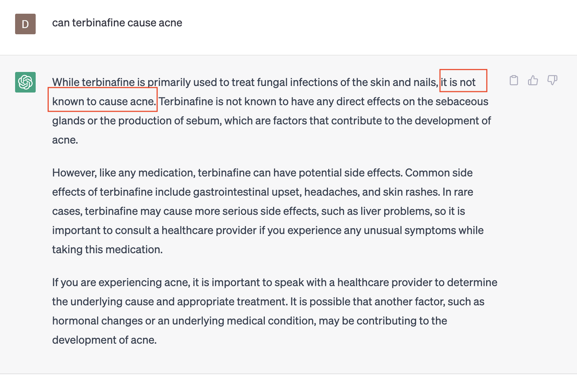Click the green ChatGPT logo avatar

click(x=25, y=82)
